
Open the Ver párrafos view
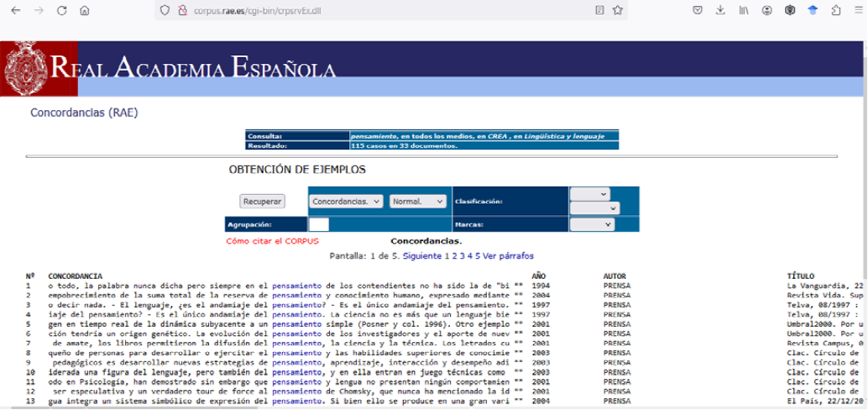click(508, 255)
